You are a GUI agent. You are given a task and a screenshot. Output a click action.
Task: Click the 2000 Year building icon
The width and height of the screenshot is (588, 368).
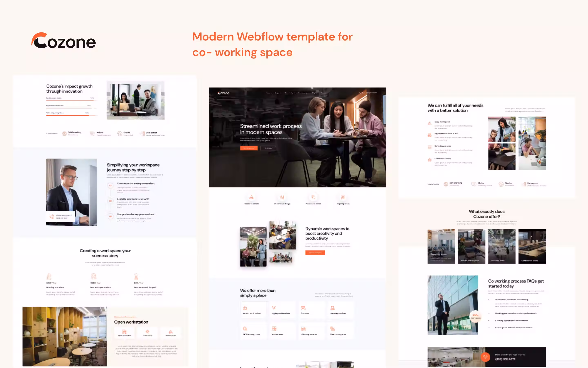(x=49, y=276)
